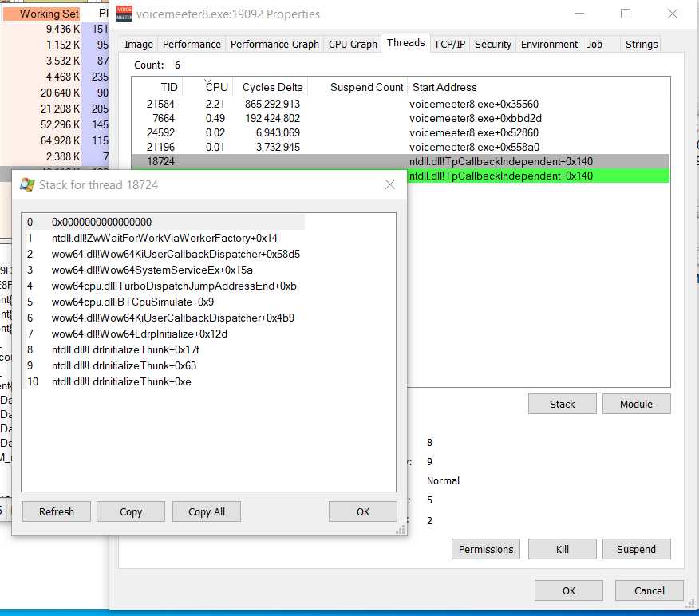The image size is (699, 616).
Task: Go to the Strings tab
Action: 642,44
